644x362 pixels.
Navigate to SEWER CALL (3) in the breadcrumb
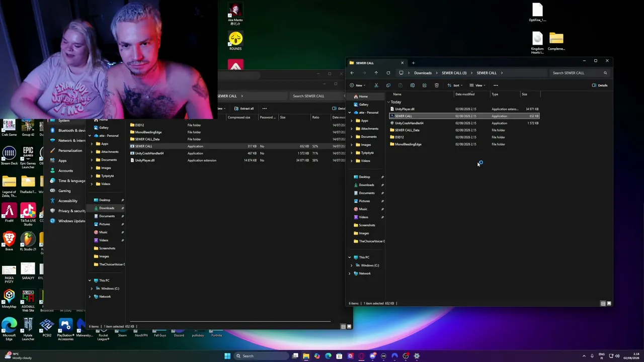[454, 73]
